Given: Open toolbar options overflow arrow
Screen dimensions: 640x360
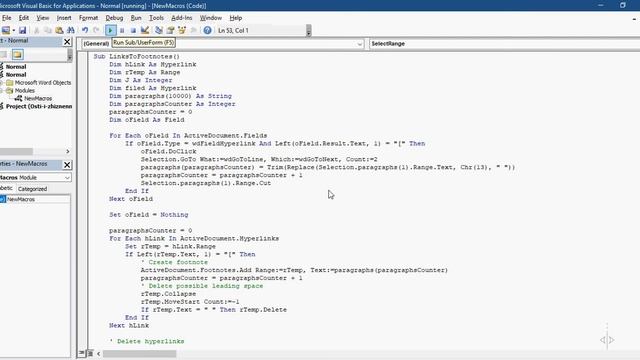Looking at the screenshot, I should tap(309, 31).
